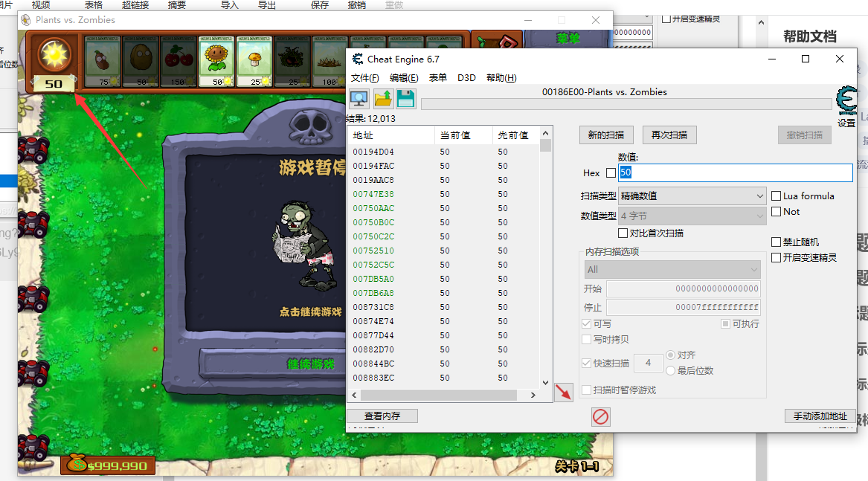
Task: Select the puff-shroom seed packet costing 25
Action: coord(254,61)
